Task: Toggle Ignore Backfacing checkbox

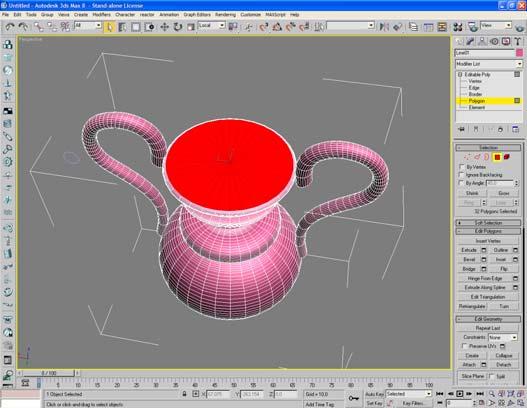Action: coord(461,175)
